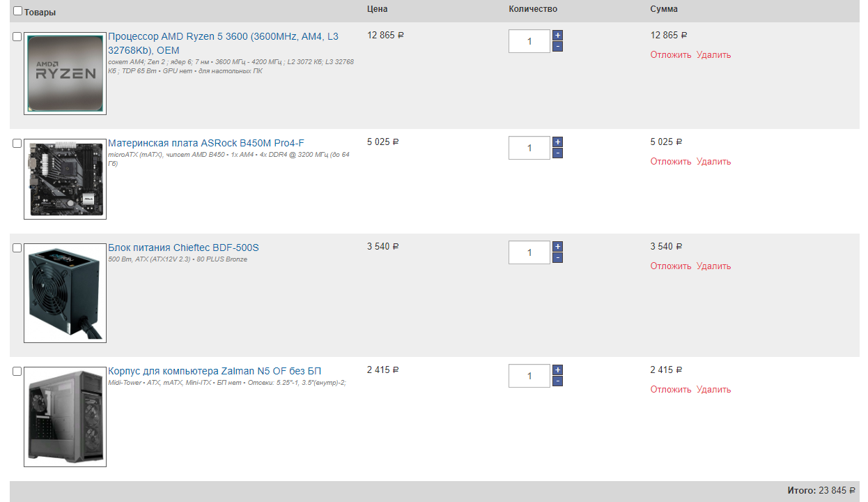The width and height of the screenshot is (868, 502).
Task: Increase quantity of Chieftec BDF-500S power supply
Action: 557,247
